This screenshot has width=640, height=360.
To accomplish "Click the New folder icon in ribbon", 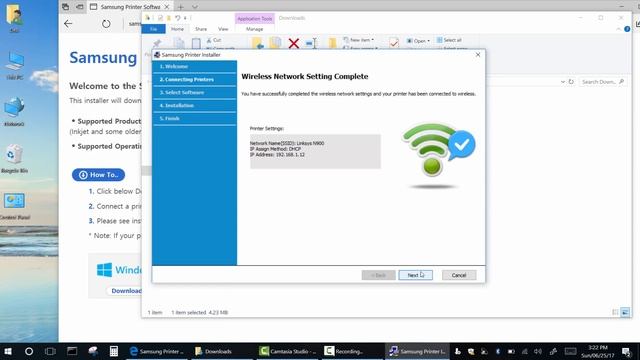I will click(333, 43).
